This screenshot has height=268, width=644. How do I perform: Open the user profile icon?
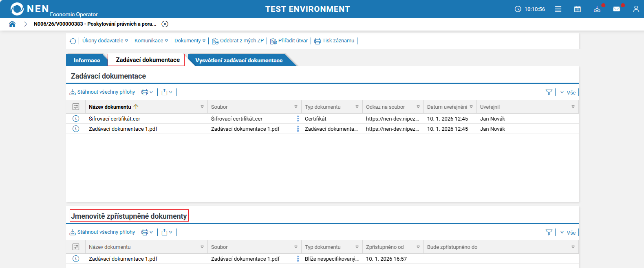pyautogui.click(x=635, y=9)
